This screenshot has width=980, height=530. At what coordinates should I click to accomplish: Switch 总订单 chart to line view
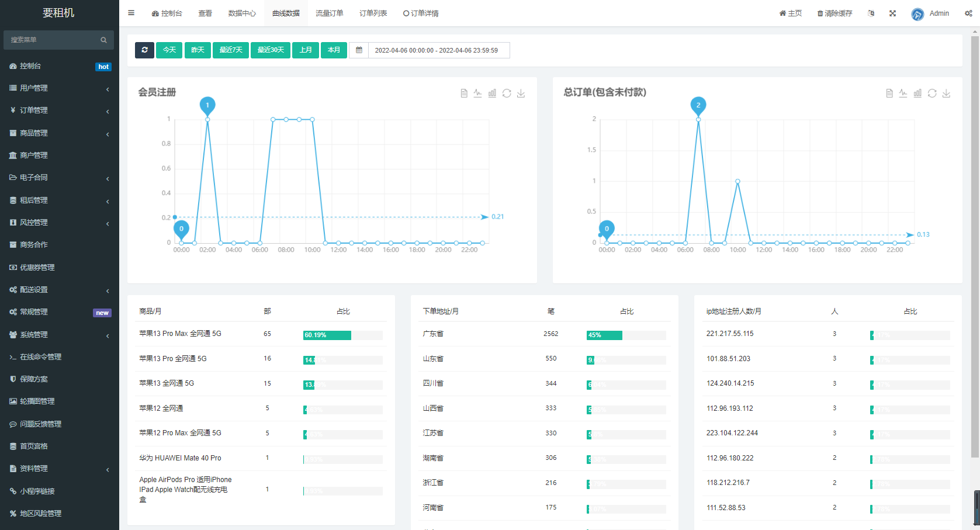[903, 93]
